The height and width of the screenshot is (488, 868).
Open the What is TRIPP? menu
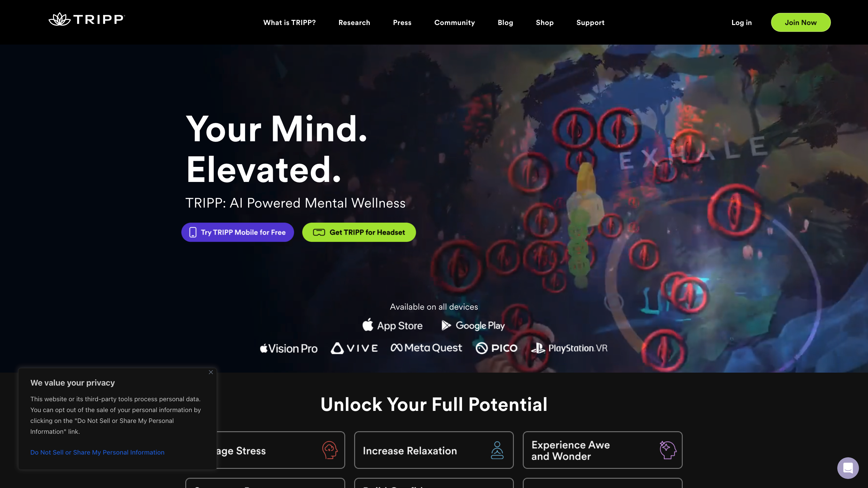pyautogui.click(x=289, y=23)
